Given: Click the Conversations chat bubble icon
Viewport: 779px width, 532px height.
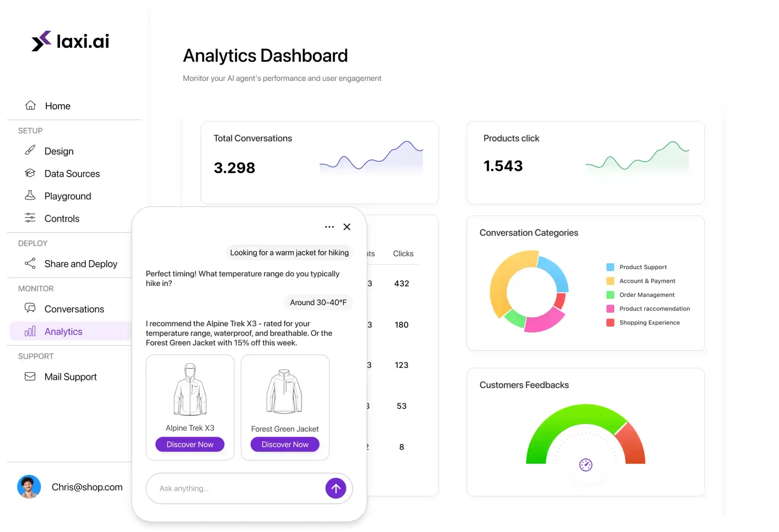Looking at the screenshot, I should click(30, 308).
